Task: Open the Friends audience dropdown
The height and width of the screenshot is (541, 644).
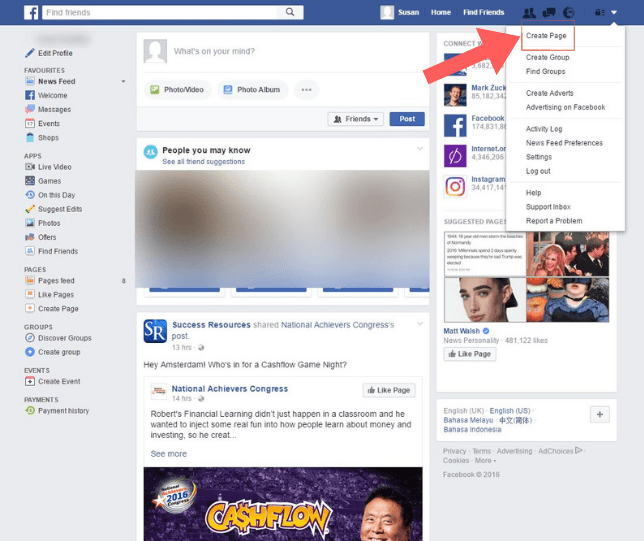Action: (x=355, y=118)
